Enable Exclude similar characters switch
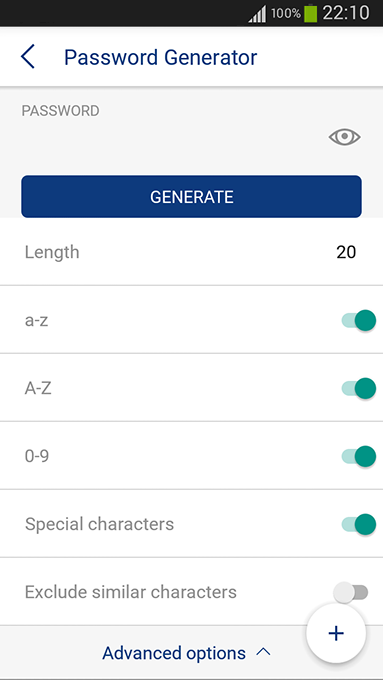383x680 pixels. click(x=351, y=592)
